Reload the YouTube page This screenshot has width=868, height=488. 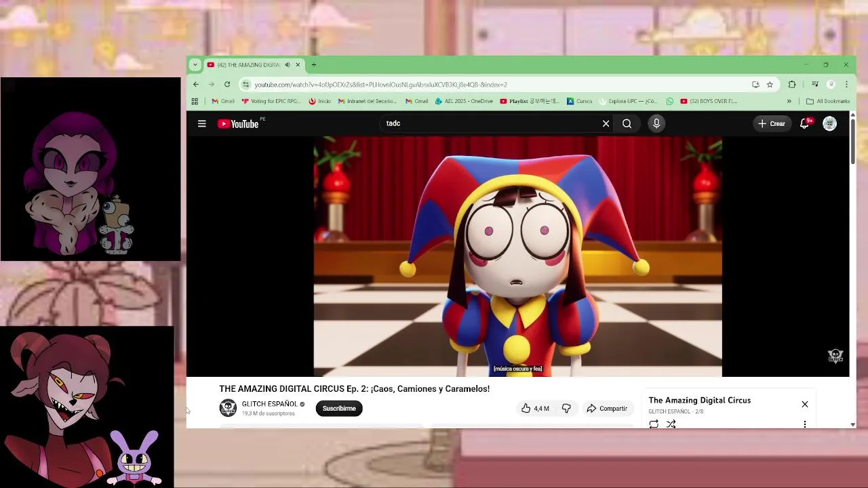pyautogui.click(x=227, y=84)
